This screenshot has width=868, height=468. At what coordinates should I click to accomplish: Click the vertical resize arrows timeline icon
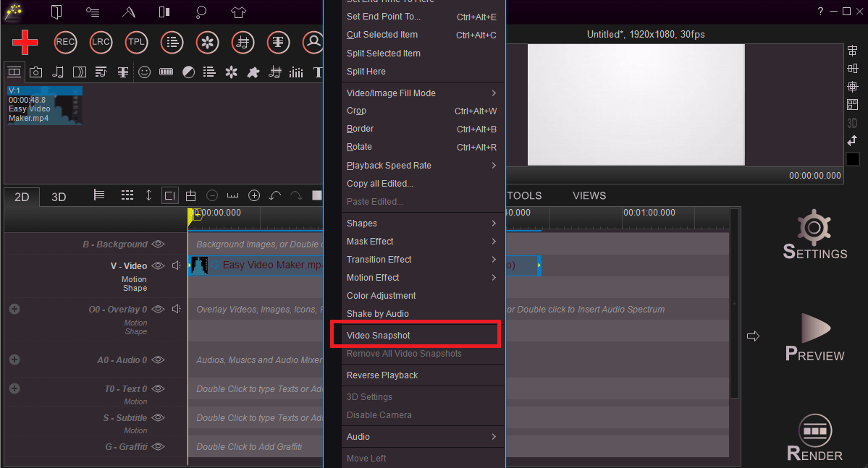148,195
